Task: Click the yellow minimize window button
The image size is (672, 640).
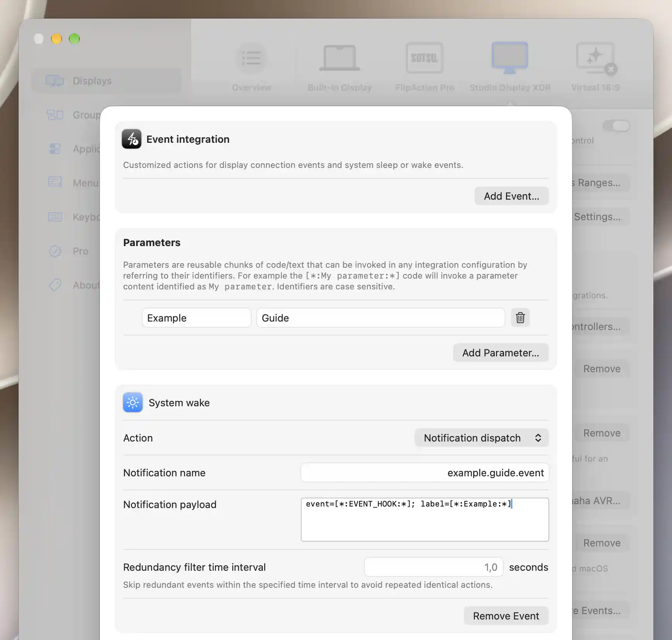Action: coord(57,39)
